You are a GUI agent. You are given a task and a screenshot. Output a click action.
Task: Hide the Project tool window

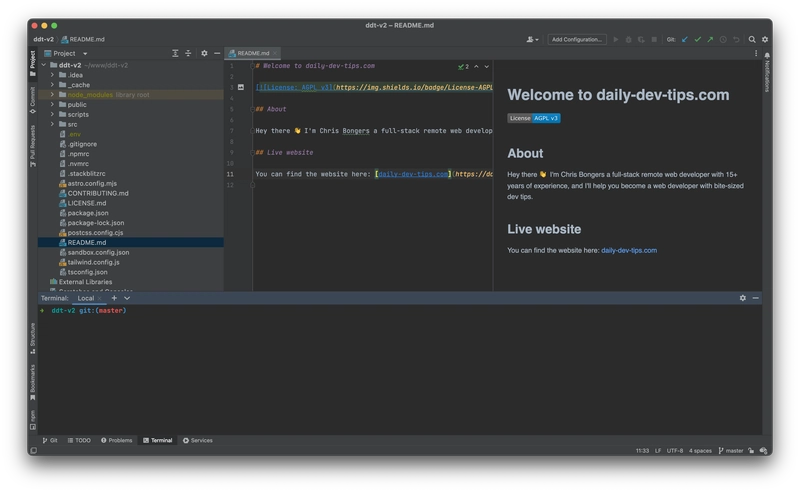tap(217, 53)
